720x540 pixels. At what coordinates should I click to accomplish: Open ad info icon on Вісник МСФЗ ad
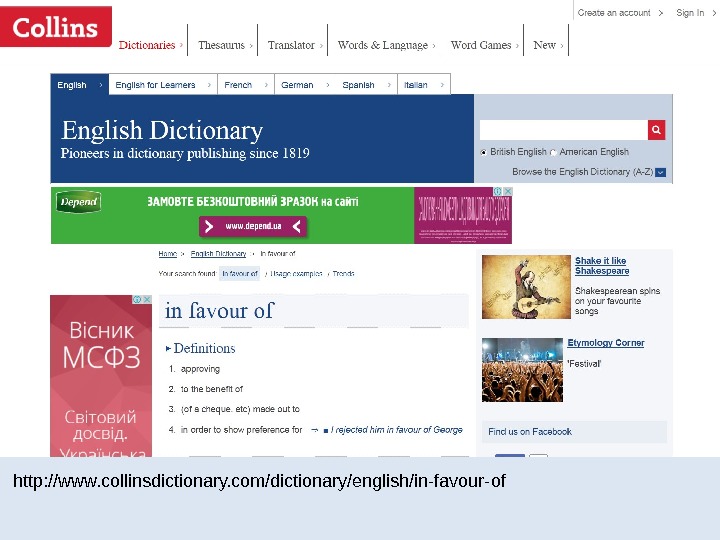137,299
